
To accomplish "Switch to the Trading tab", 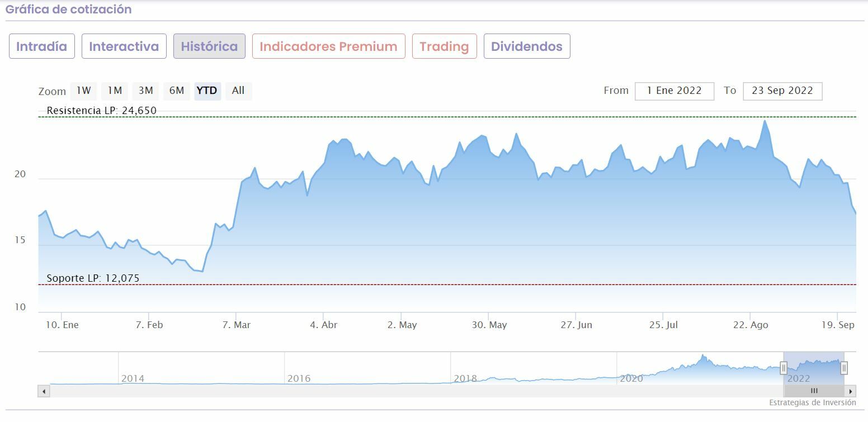I will click(444, 46).
